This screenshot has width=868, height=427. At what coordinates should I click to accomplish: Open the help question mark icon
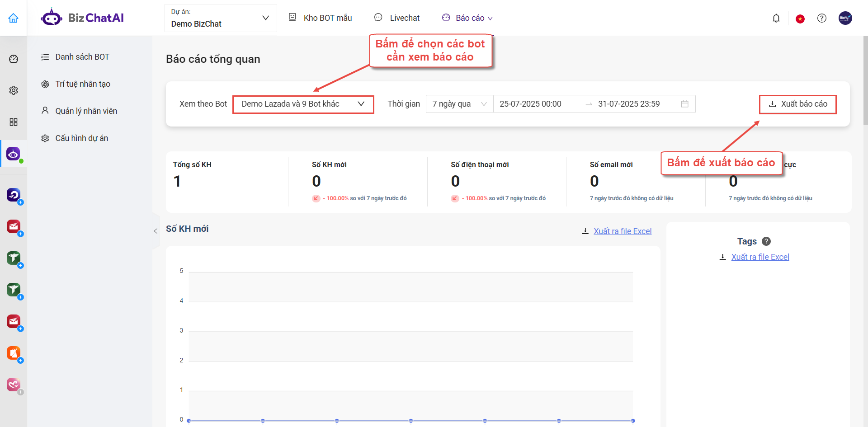coord(821,18)
